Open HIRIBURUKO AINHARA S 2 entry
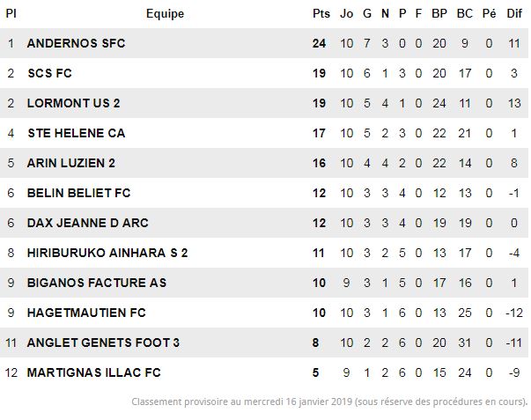531x420 pixels. pos(107,253)
